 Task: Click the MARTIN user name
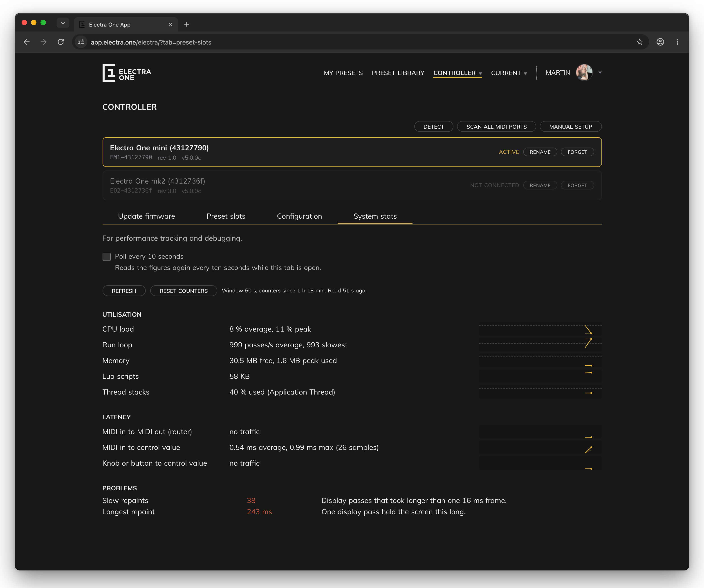coord(558,72)
